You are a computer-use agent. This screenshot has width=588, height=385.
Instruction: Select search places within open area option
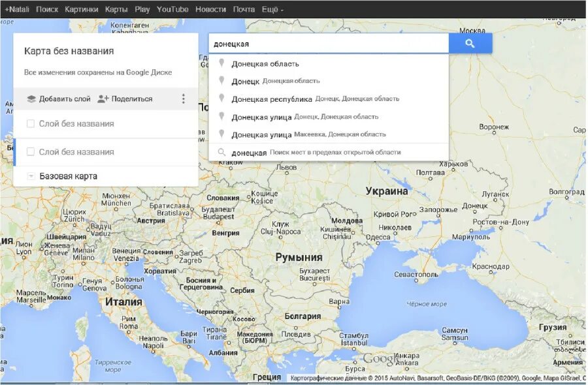pos(329,153)
